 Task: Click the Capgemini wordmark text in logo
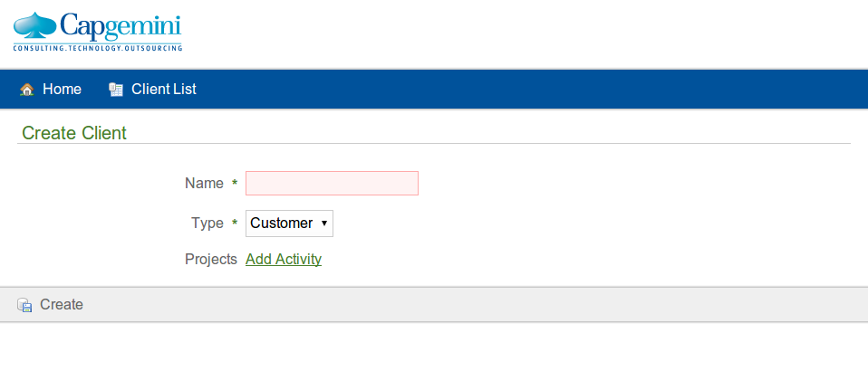[121, 24]
